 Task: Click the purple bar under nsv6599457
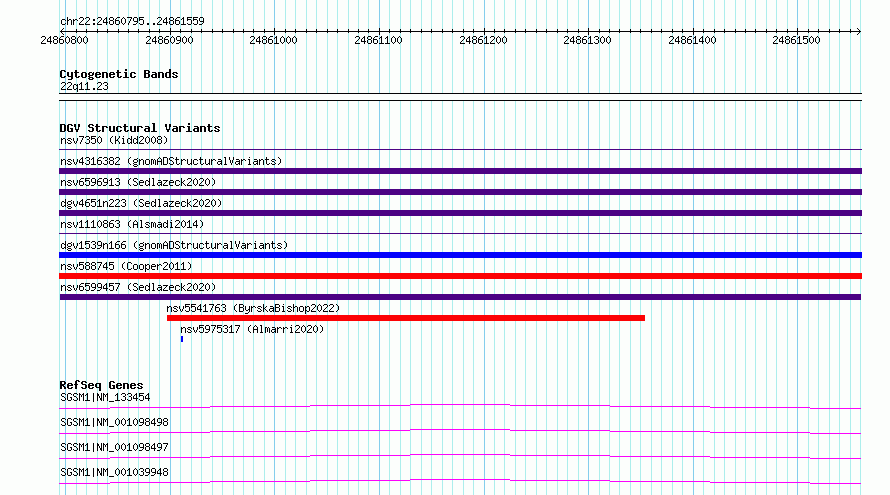click(460, 297)
